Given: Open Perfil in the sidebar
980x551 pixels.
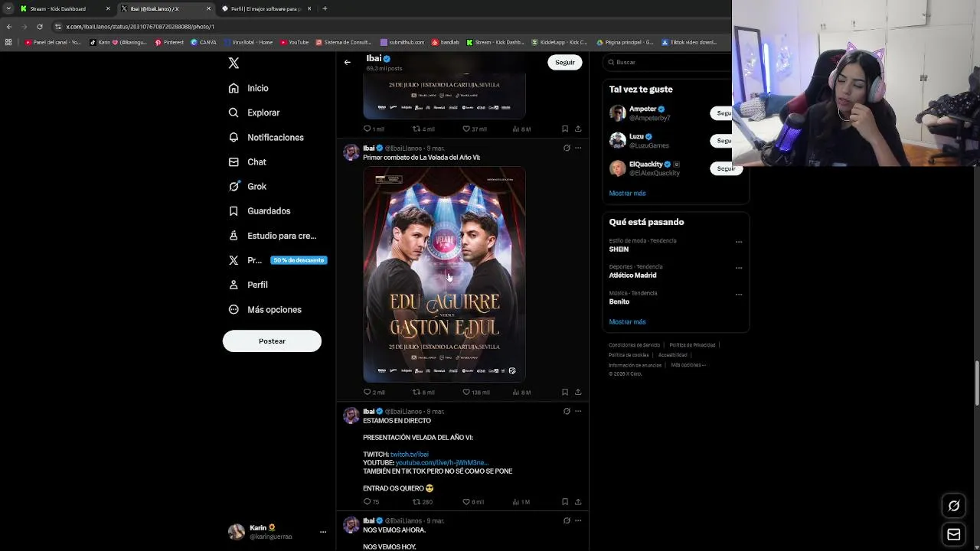Looking at the screenshot, I should [248, 285].
